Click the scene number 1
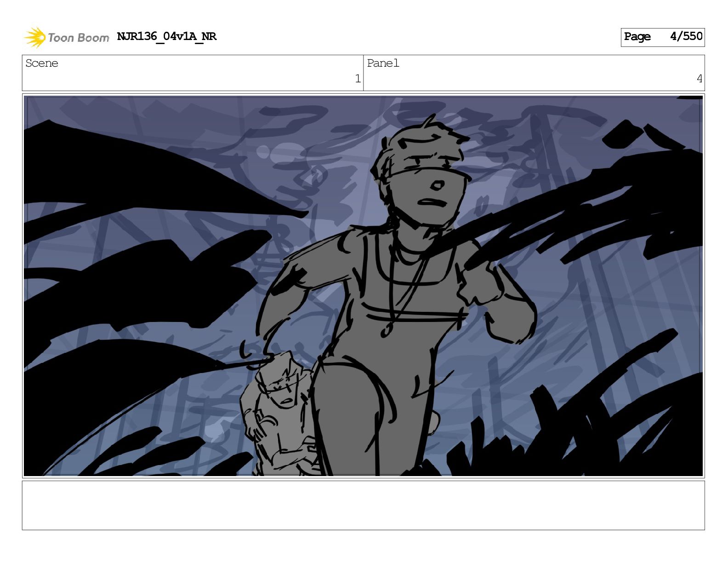The height and width of the screenshot is (563, 728). tap(358, 79)
